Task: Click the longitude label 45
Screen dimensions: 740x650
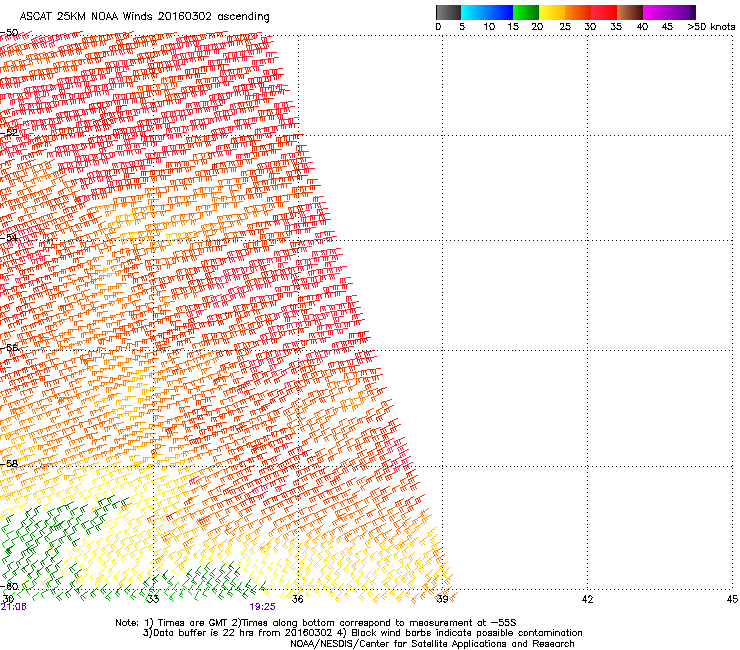Action: [732, 599]
